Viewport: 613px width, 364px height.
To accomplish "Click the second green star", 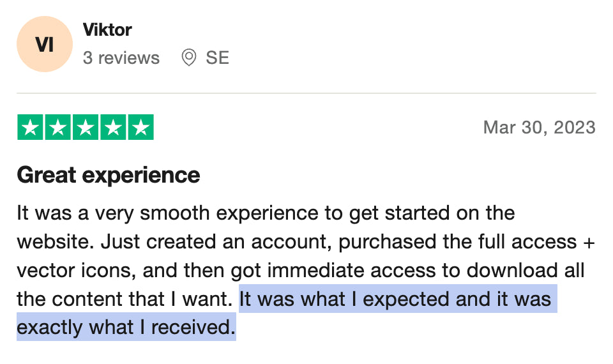I will (x=58, y=127).
